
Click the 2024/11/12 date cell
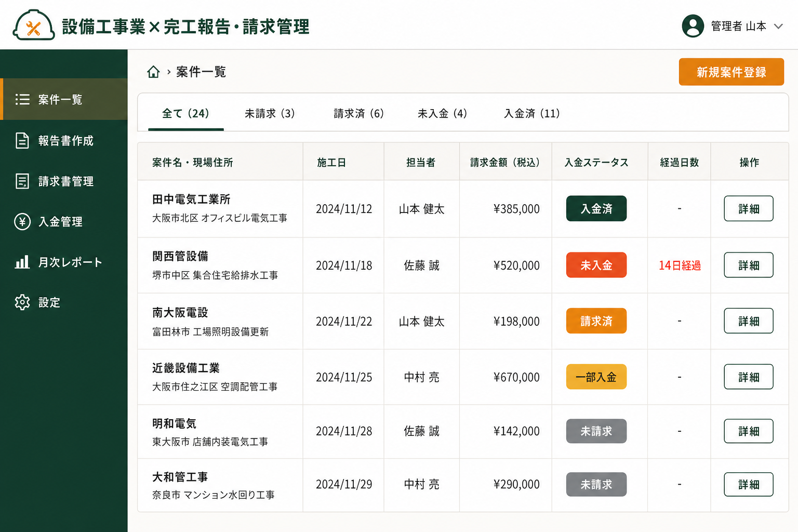(344, 209)
